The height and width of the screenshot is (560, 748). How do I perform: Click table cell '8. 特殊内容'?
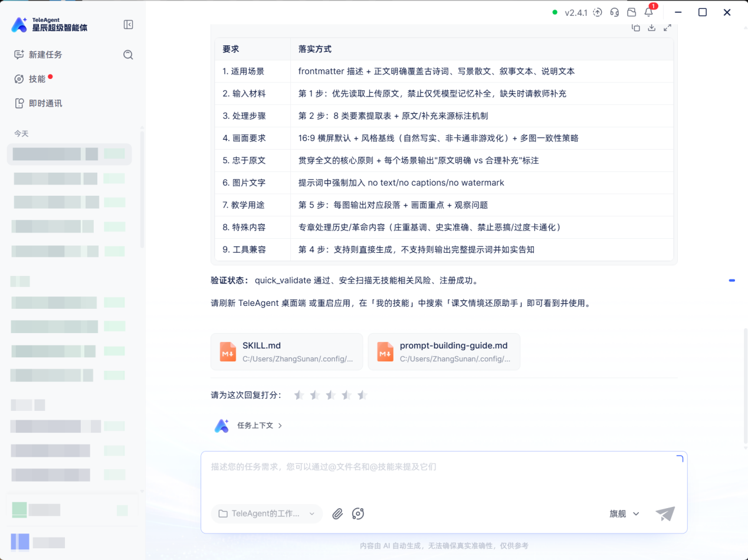click(252, 227)
